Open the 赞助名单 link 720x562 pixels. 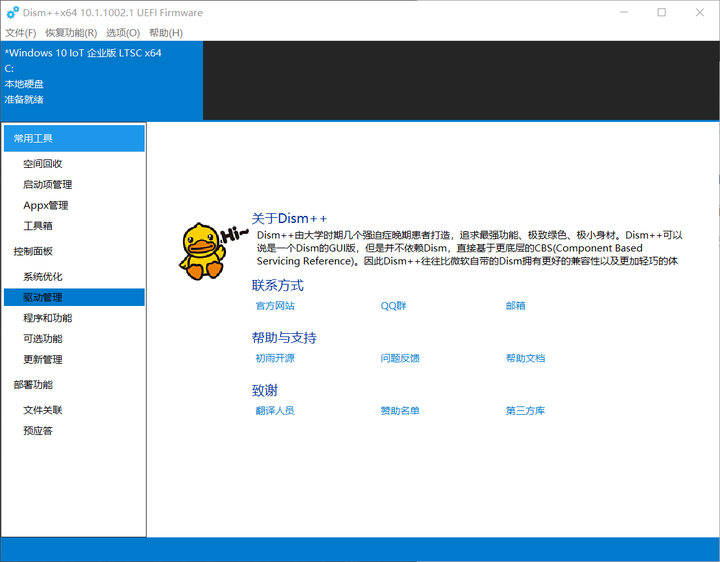click(x=400, y=410)
